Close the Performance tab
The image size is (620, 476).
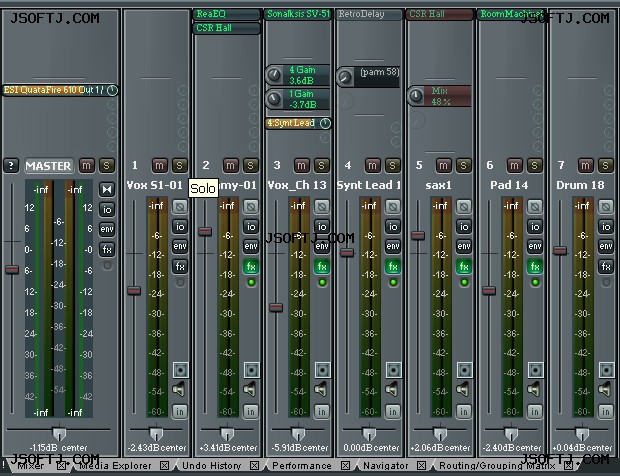[345, 465]
